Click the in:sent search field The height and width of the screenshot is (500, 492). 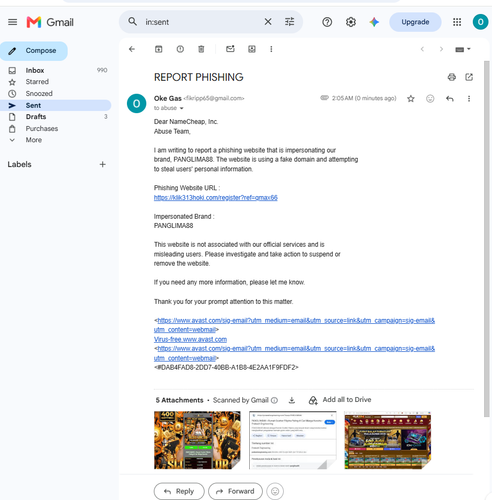coord(200,22)
